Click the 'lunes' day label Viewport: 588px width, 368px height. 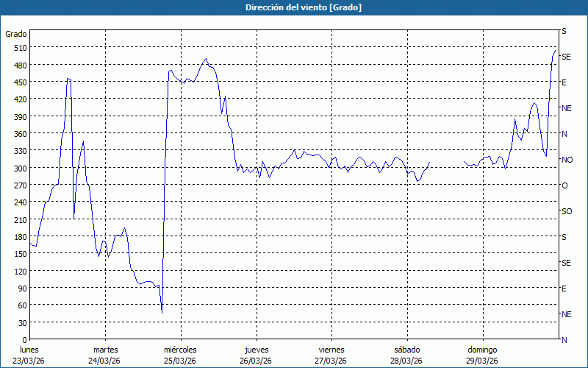tap(29, 350)
